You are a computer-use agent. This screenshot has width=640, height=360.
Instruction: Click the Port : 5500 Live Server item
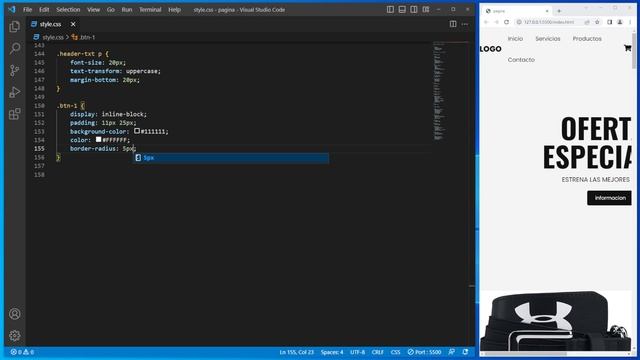click(x=424, y=352)
